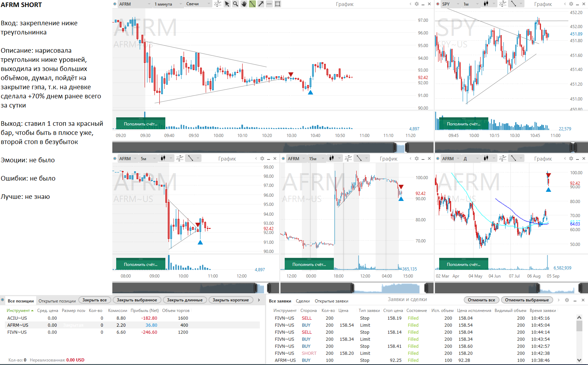Viewport: 588px width, 365px height.
Task: Switch to 'Открытые позиции' tab
Action: pos(57,301)
